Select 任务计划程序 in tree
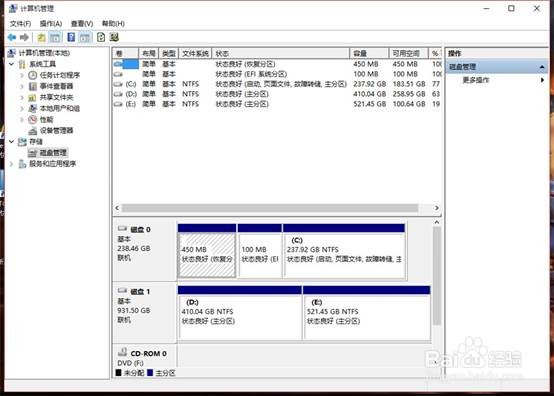The image size is (554, 396). pos(60,75)
